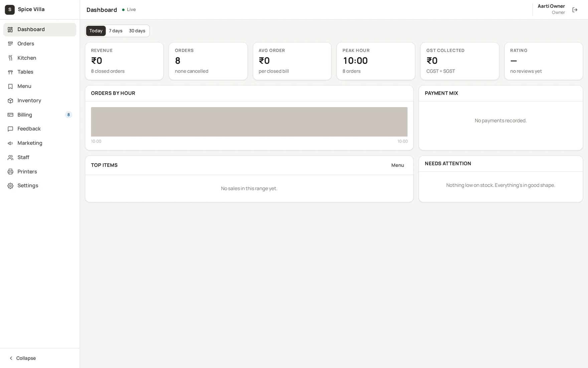588x368 pixels.
Task: Open Menu link in Top Items
Action: 398,165
